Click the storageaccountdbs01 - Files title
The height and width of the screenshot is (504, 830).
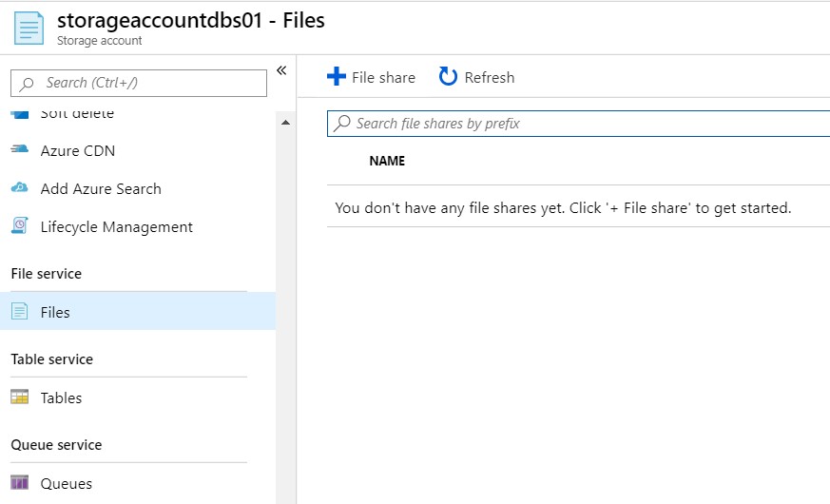[190, 21]
